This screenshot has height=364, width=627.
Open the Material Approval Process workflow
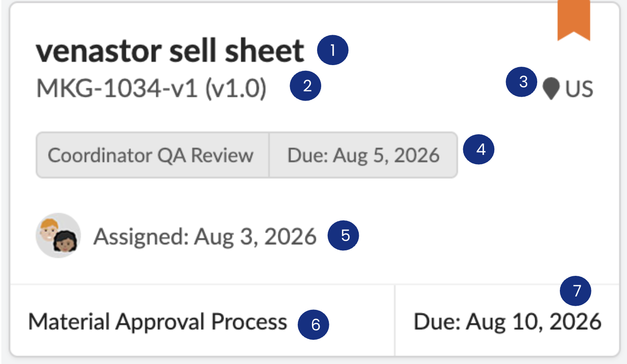(158, 322)
